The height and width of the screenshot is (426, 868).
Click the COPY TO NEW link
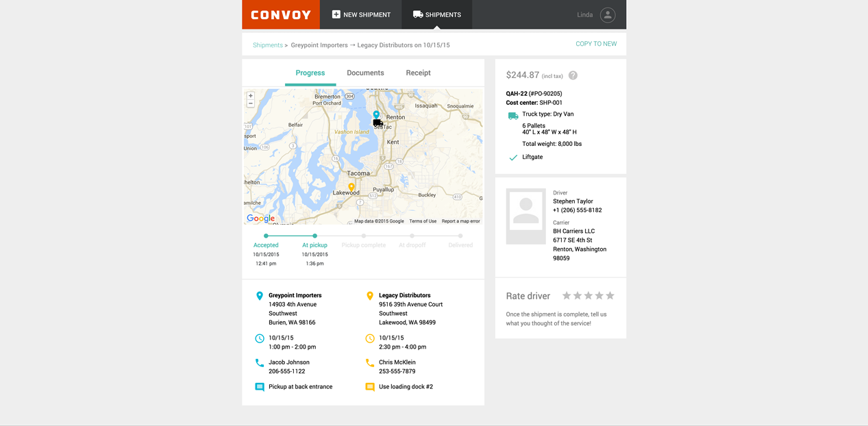tap(596, 43)
